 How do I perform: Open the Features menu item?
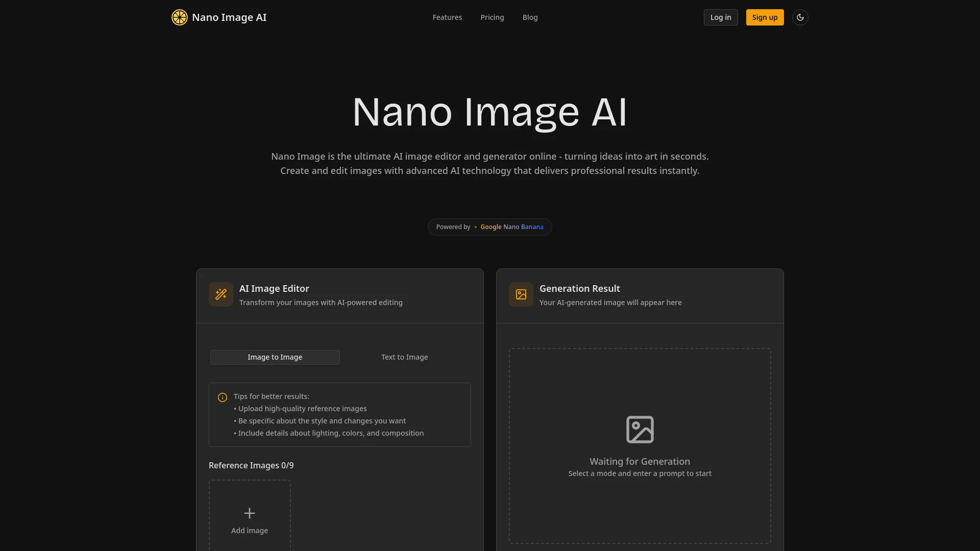447,17
